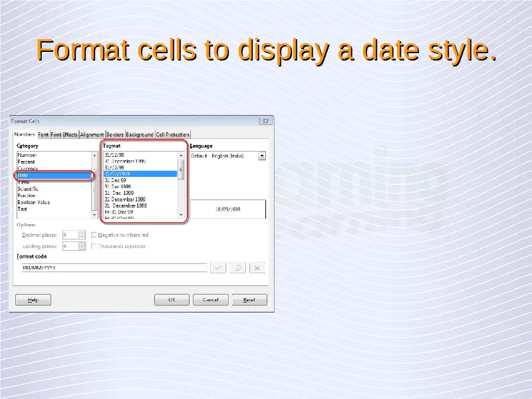Switch to the Cell Protection tab
The image size is (532, 399).
click(x=173, y=135)
